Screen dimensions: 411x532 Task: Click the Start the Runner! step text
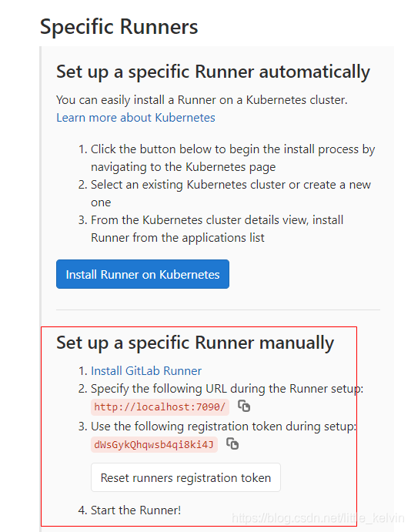(x=135, y=510)
